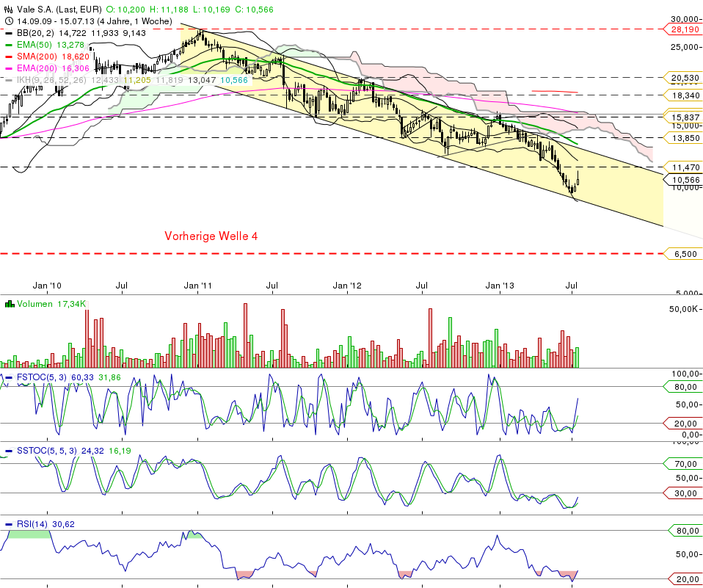Click the RSI 80,00 level tag

pyautogui.click(x=685, y=531)
